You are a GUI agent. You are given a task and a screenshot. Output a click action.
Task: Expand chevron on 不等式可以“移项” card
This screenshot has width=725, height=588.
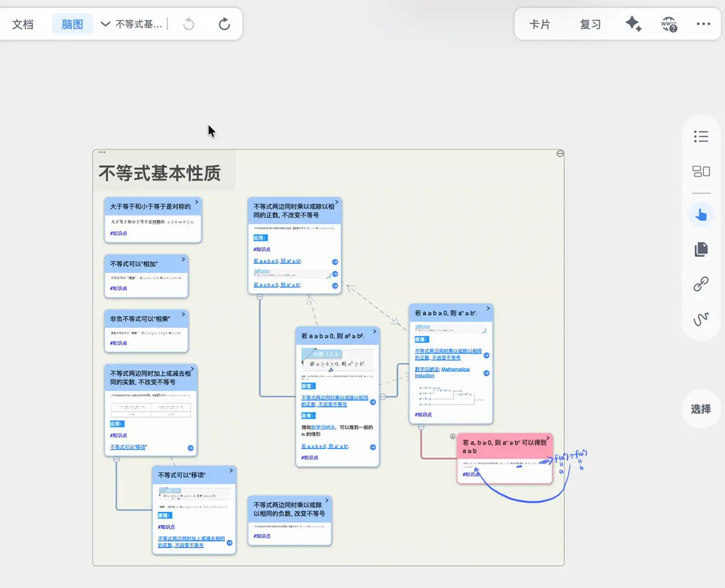point(231,470)
